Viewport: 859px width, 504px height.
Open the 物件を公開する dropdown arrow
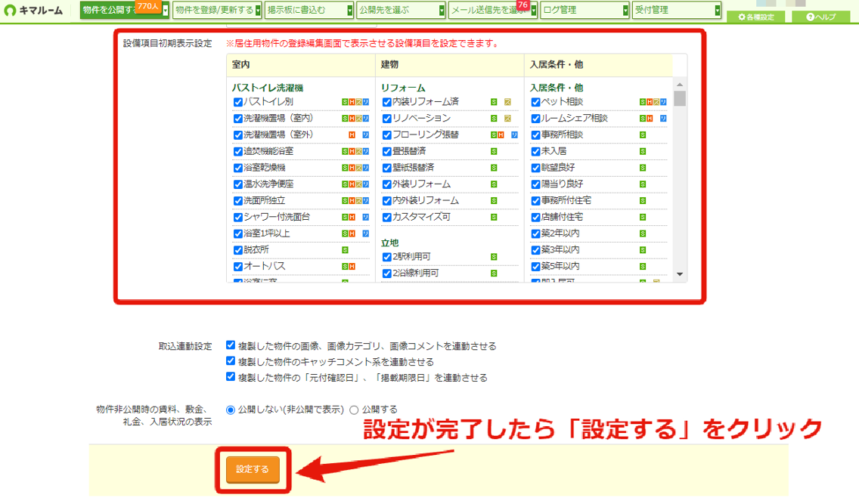pos(166,11)
